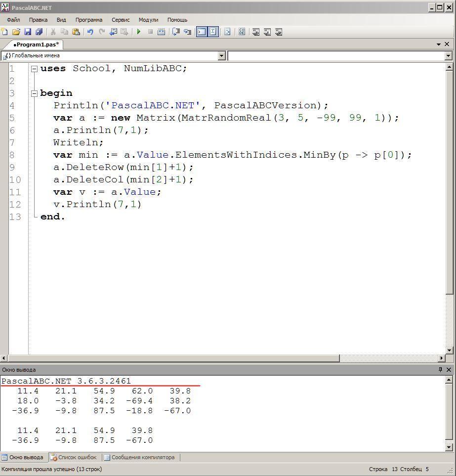Open file using the folder icon
The height and width of the screenshot is (476, 456).
16,32
